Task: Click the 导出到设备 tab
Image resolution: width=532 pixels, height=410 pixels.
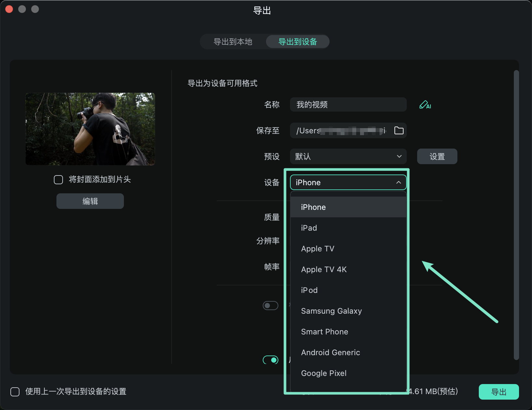Action: [297, 42]
